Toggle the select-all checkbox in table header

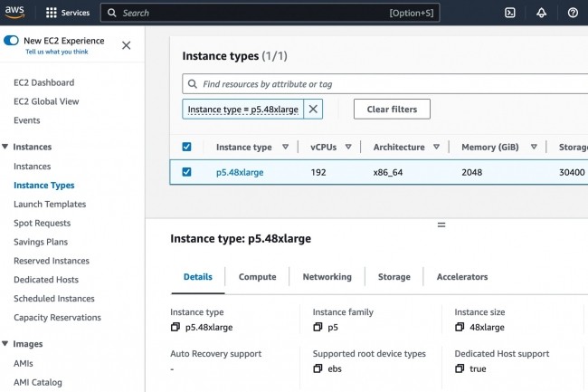coord(186,147)
